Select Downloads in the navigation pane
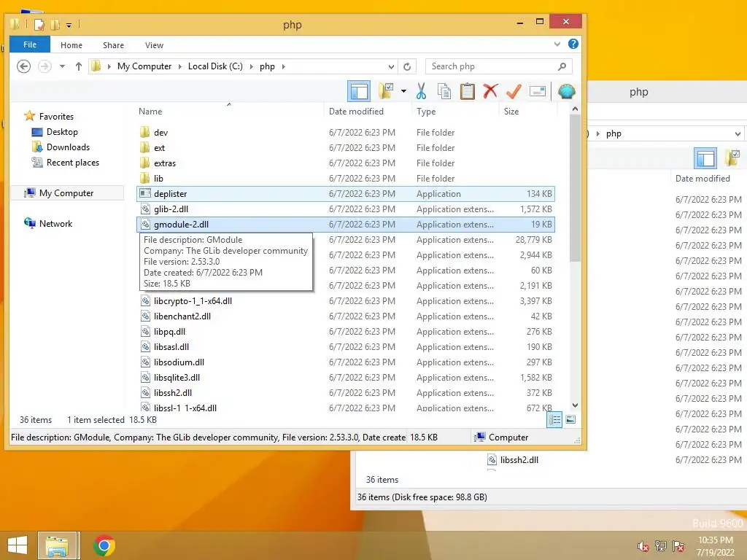 68,147
